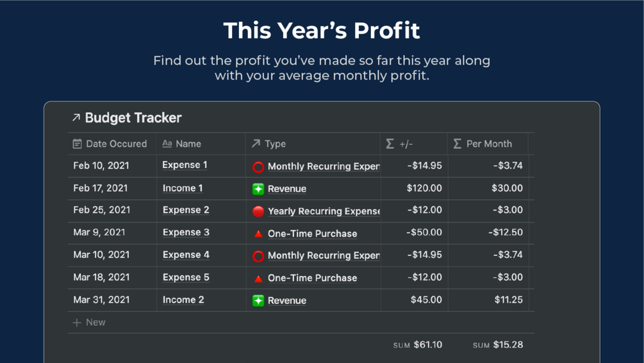Viewport: 644px width, 363px height.
Task: Click the Aa icon in the Name header
Action: coord(167,144)
